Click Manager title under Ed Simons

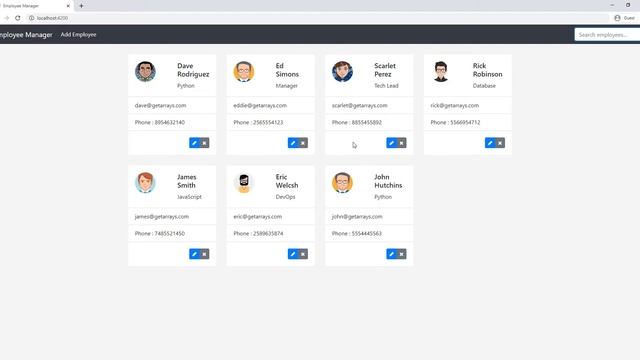(x=287, y=86)
